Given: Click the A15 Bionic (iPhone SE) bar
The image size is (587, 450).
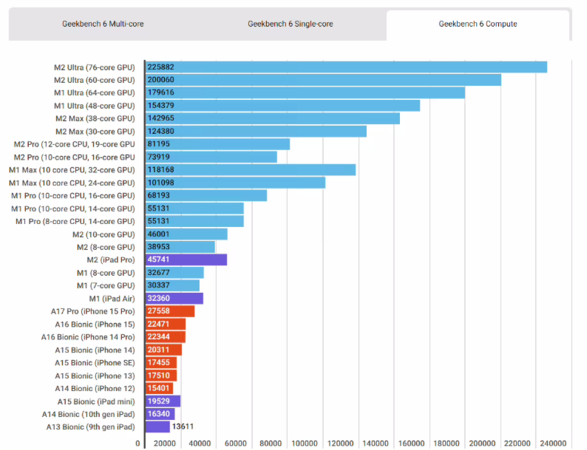Looking at the screenshot, I should (x=161, y=362).
